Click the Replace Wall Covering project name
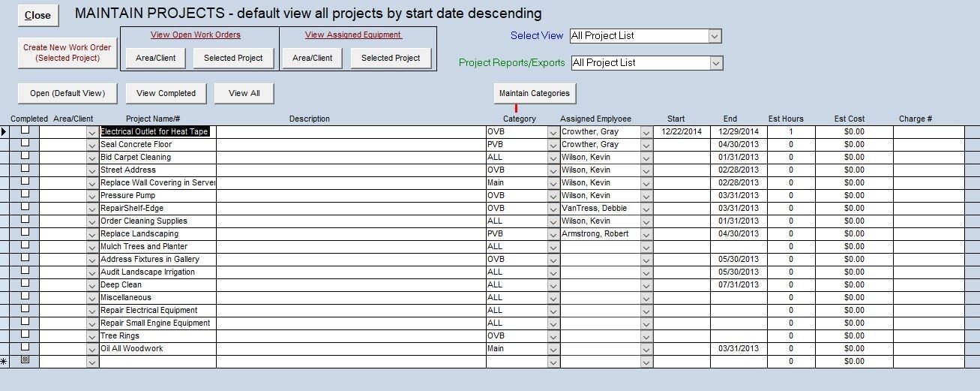This screenshot has width=980, height=391. (157, 182)
